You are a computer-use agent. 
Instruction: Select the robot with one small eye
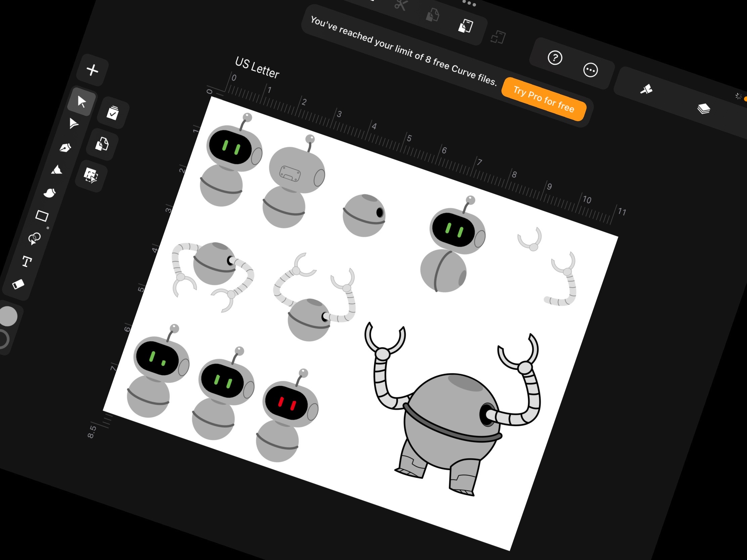pyautogui.click(x=158, y=371)
